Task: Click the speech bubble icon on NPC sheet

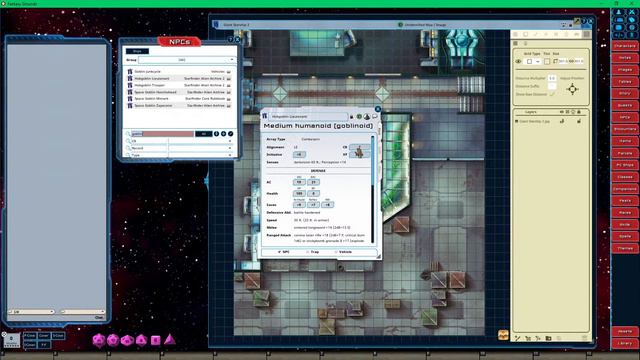Action: click(374, 117)
